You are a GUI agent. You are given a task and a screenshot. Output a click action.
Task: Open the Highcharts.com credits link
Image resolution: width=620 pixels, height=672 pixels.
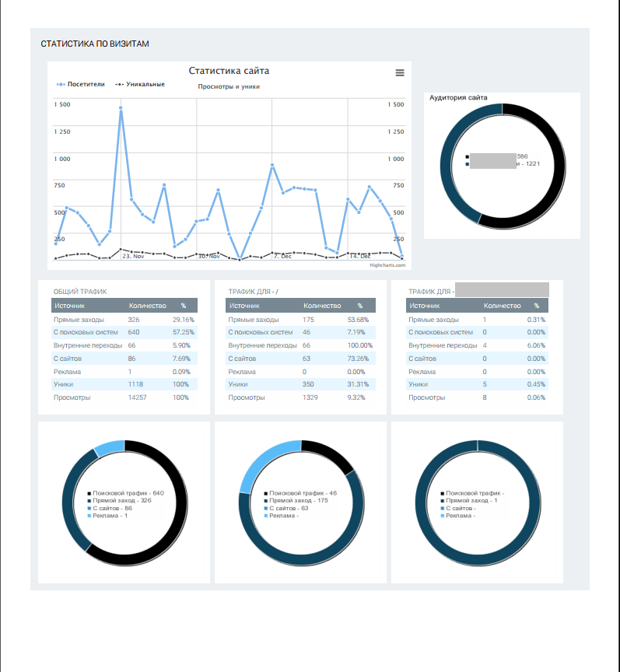(387, 265)
